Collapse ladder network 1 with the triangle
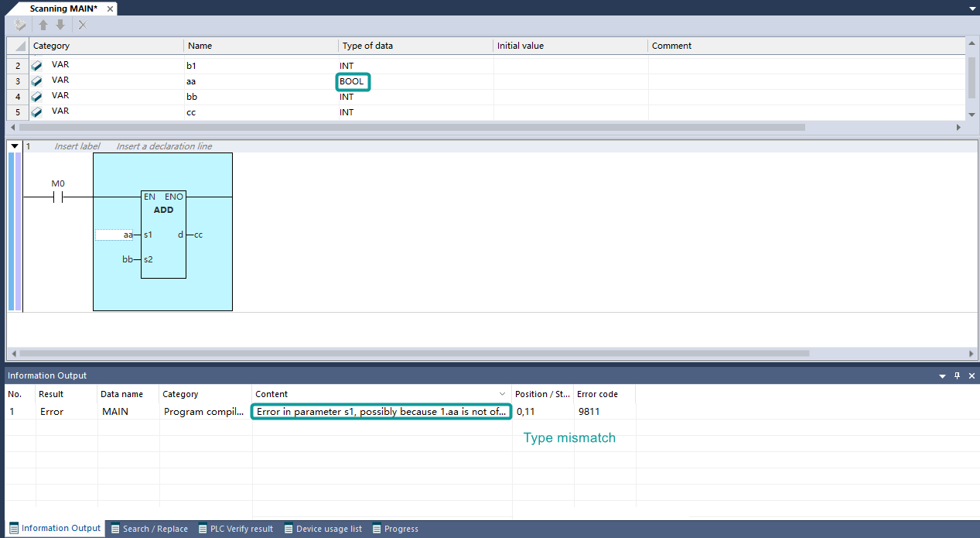Viewport: 980px width, 538px height. tap(15, 146)
